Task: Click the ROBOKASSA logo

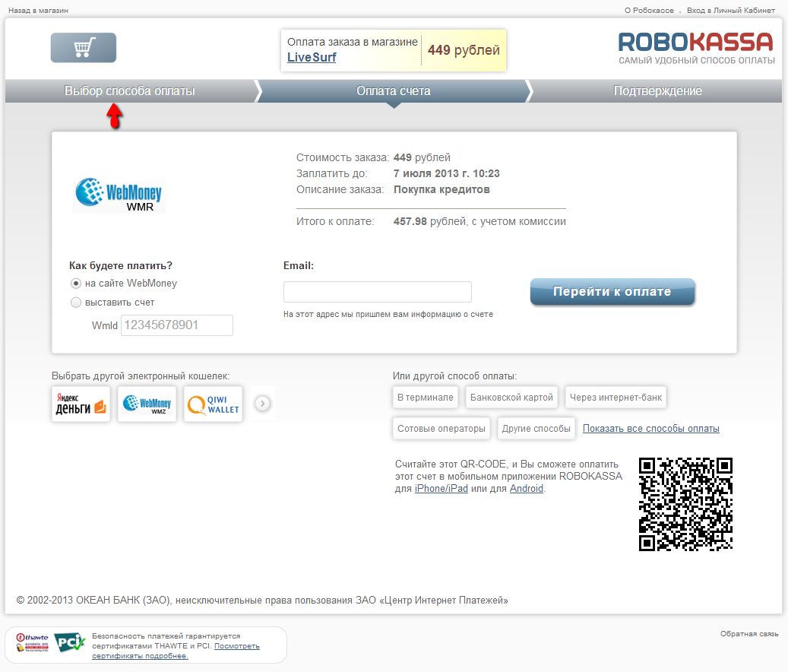Action: [x=696, y=48]
